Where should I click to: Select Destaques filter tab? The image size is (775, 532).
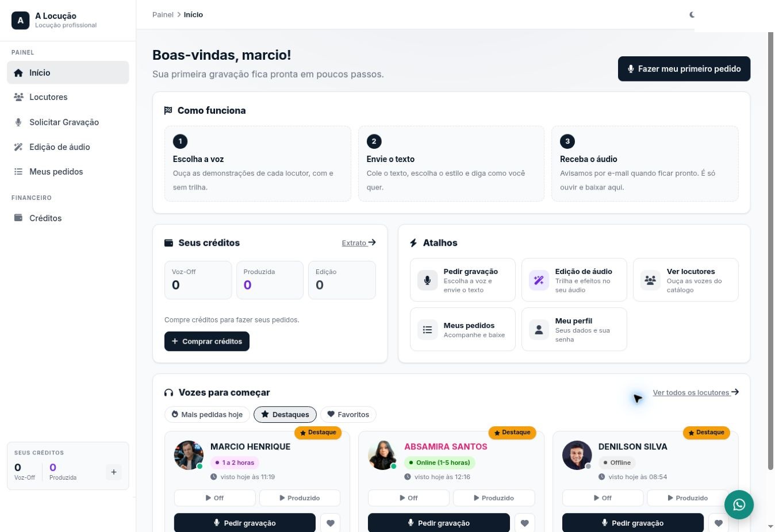(285, 414)
